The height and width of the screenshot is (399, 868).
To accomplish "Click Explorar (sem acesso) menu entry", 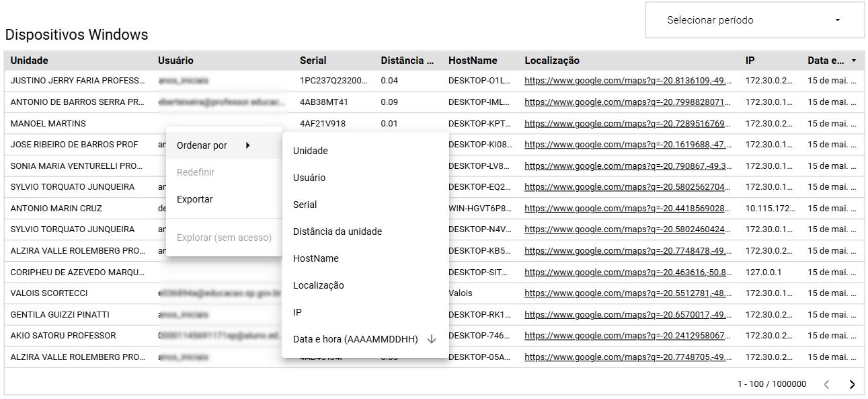I will click(x=224, y=238).
